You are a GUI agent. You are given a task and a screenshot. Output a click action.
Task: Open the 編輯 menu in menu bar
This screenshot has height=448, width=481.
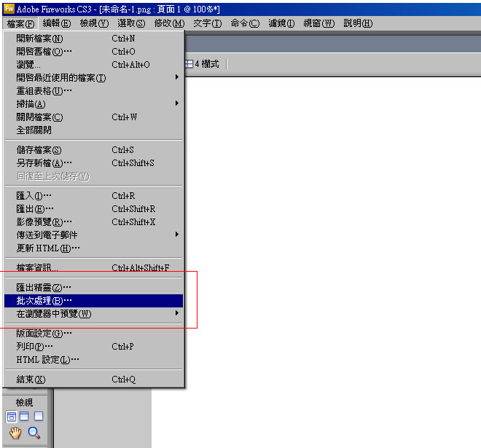[x=56, y=23]
